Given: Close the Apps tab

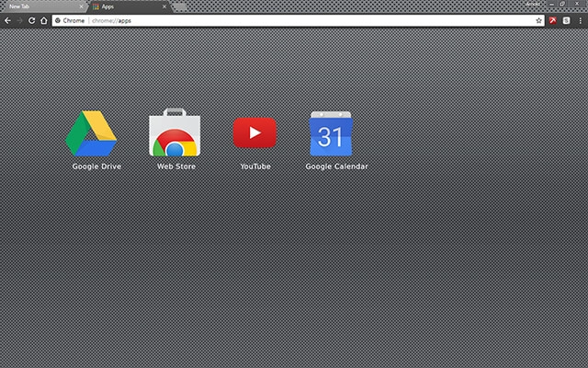Looking at the screenshot, I should [x=164, y=6].
